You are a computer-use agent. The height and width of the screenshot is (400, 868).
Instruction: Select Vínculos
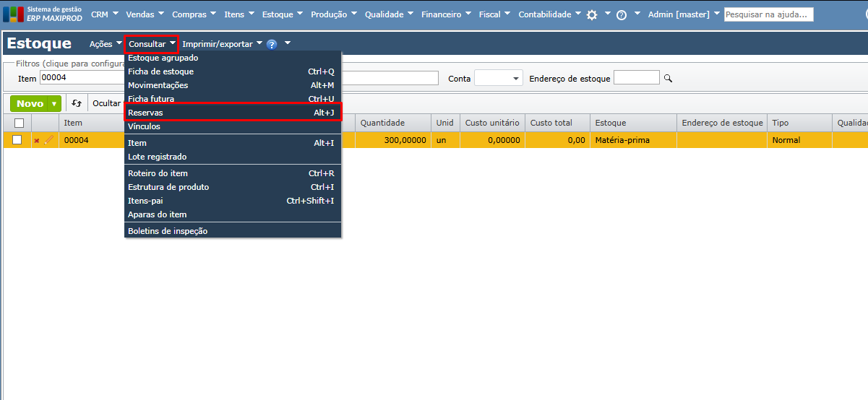coord(233,126)
